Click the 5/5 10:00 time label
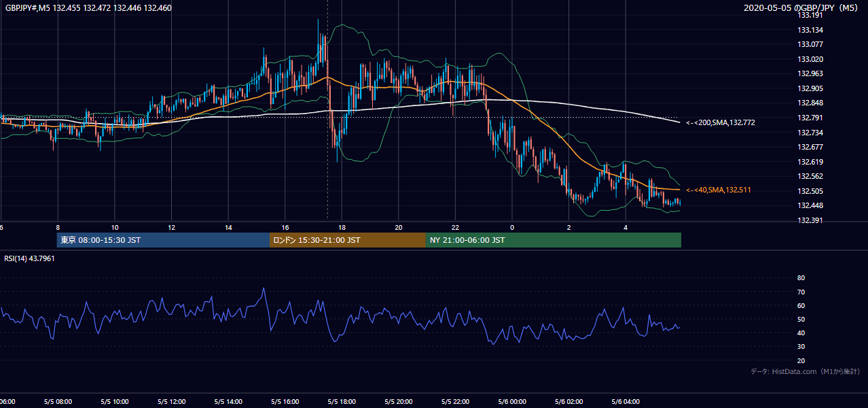The width and height of the screenshot is (868, 408). coord(115,402)
